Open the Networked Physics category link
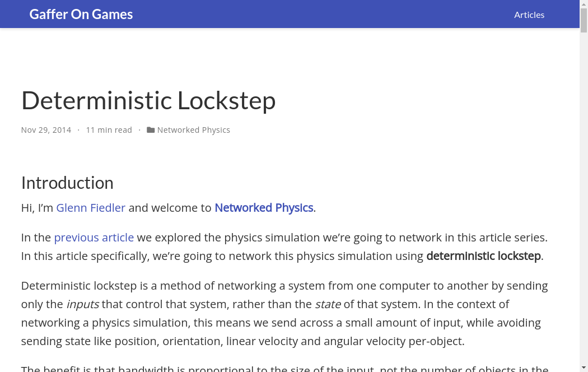 coord(193,130)
